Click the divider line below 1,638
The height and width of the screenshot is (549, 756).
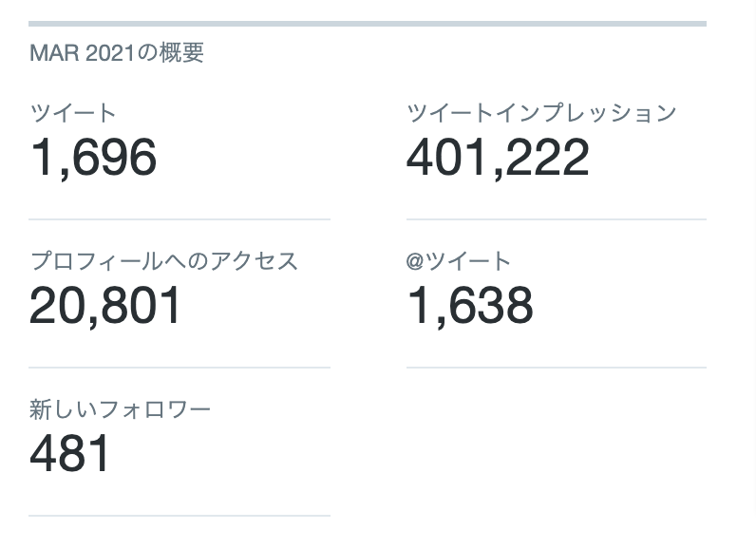557,368
